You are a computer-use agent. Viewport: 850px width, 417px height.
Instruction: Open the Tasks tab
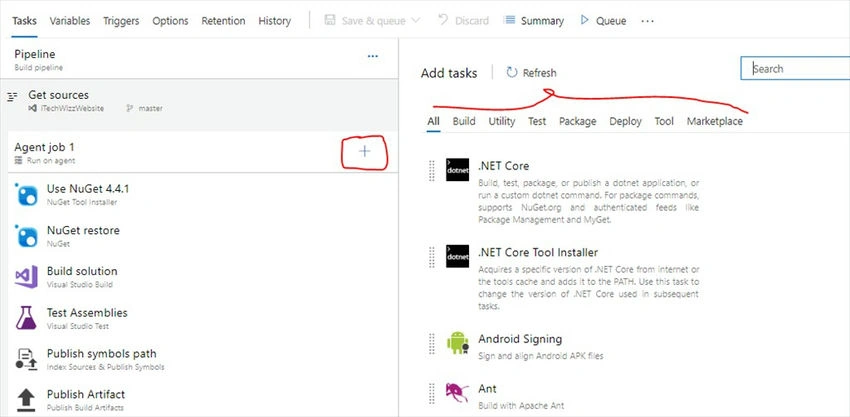click(24, 21)
